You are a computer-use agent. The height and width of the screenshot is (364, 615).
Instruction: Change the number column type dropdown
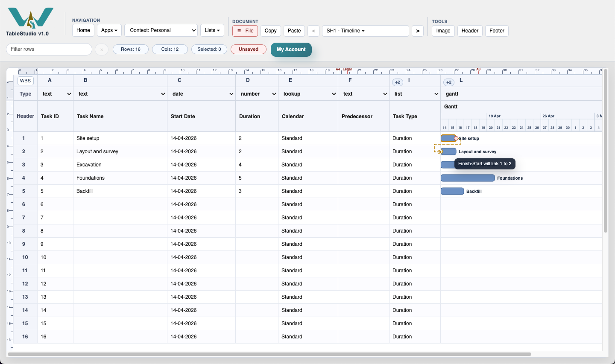(x=257, y=94)
